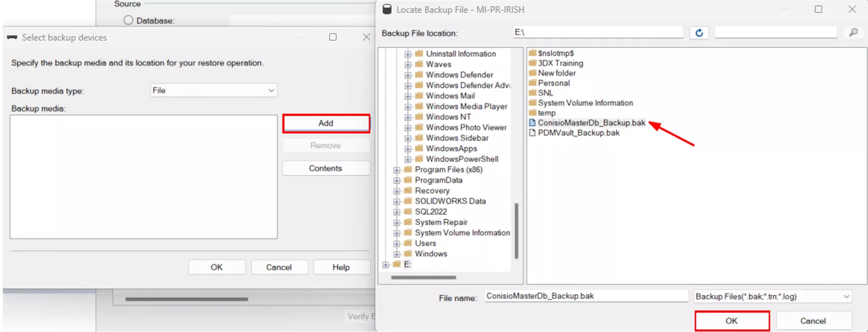
Task: Expand the Program Files (x86) tree node
Action: tap(397, 170)
